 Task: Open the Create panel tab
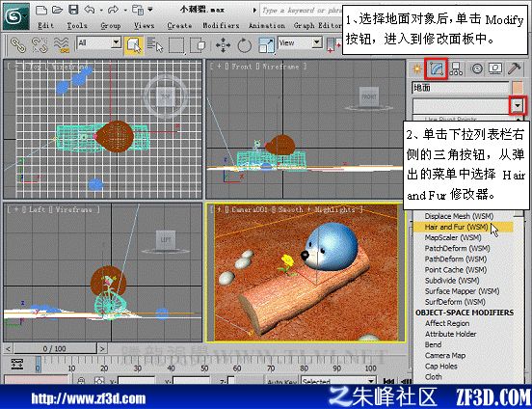pyautogui.click(x=417, y=69)
